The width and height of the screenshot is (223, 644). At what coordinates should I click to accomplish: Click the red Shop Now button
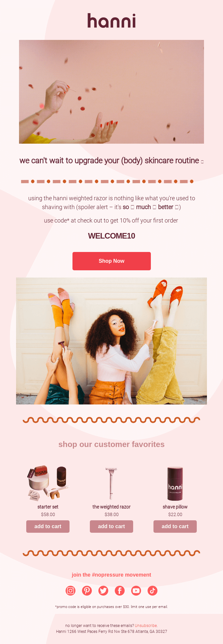coord(111,261)
